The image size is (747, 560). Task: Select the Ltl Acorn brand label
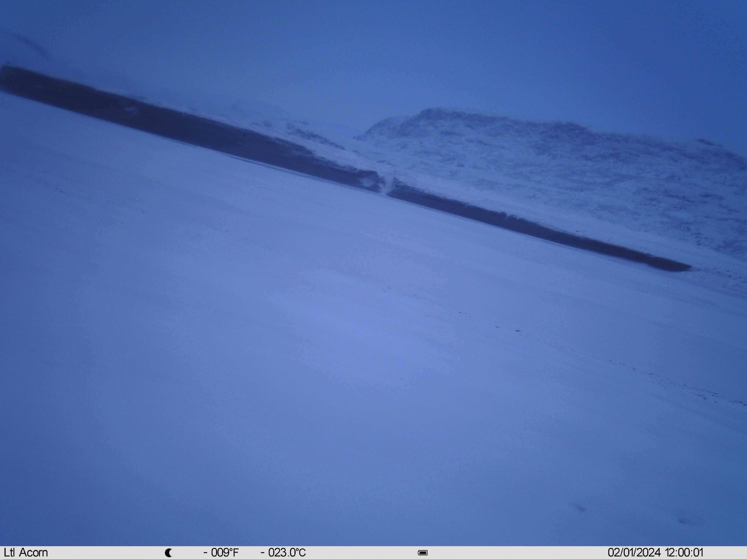pyautogui.click(x=26, y=553)
